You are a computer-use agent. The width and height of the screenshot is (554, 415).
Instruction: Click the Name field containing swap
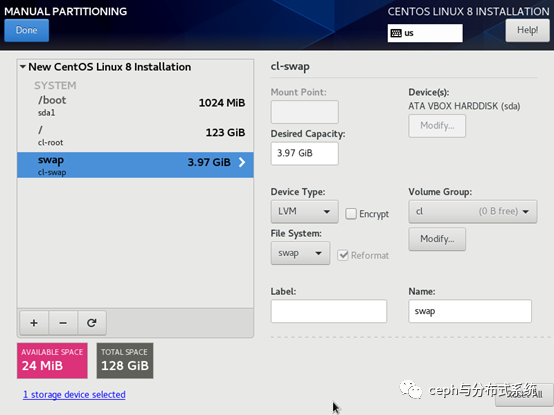470,311
